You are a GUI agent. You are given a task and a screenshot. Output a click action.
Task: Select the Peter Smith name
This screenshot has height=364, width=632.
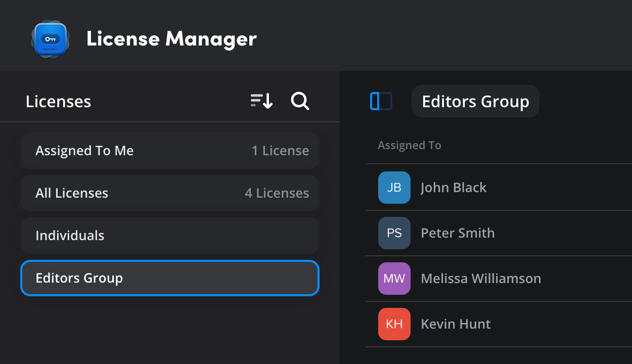click(458, 233)
